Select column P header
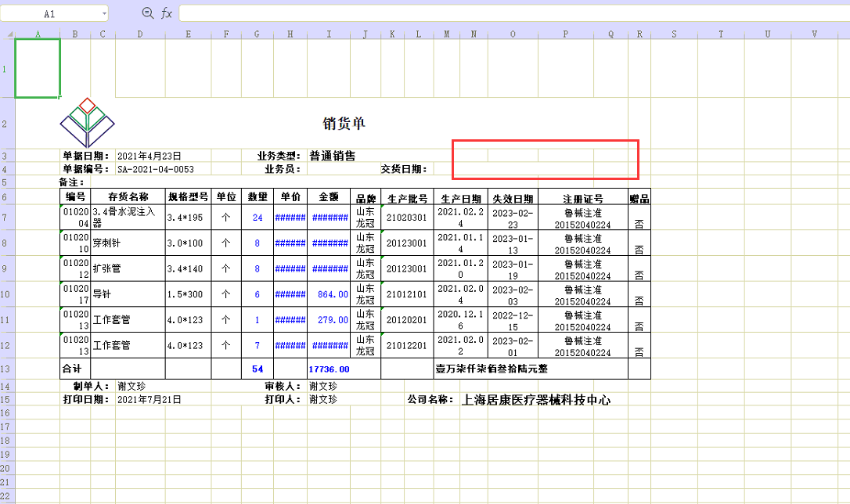 click(x=565, y=34)
